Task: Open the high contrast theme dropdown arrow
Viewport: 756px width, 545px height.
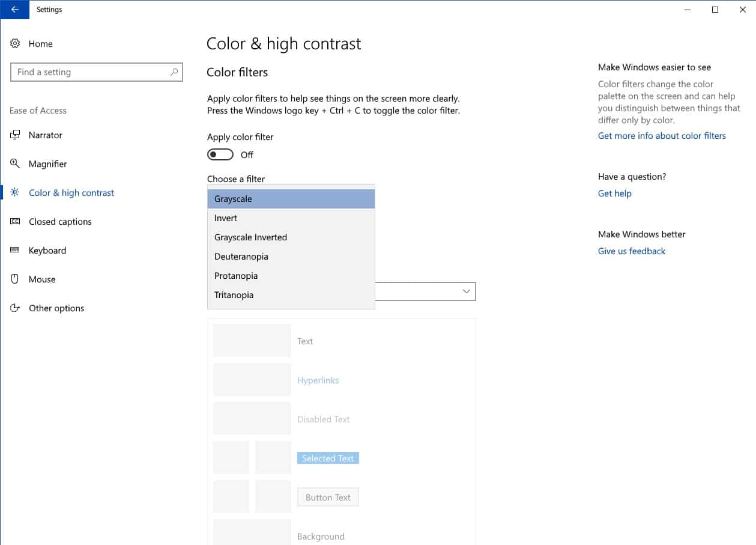Action: (466, 291)
